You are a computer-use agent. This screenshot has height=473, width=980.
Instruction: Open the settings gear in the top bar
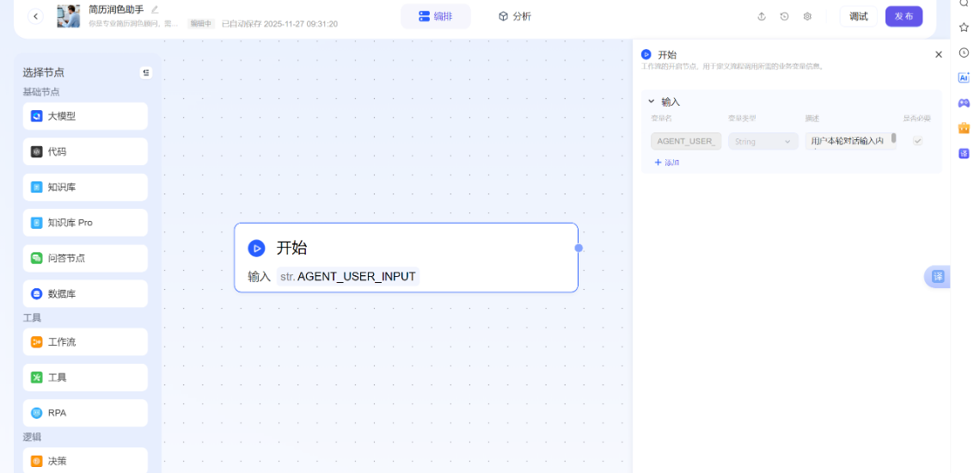click(x=807, y=16)
